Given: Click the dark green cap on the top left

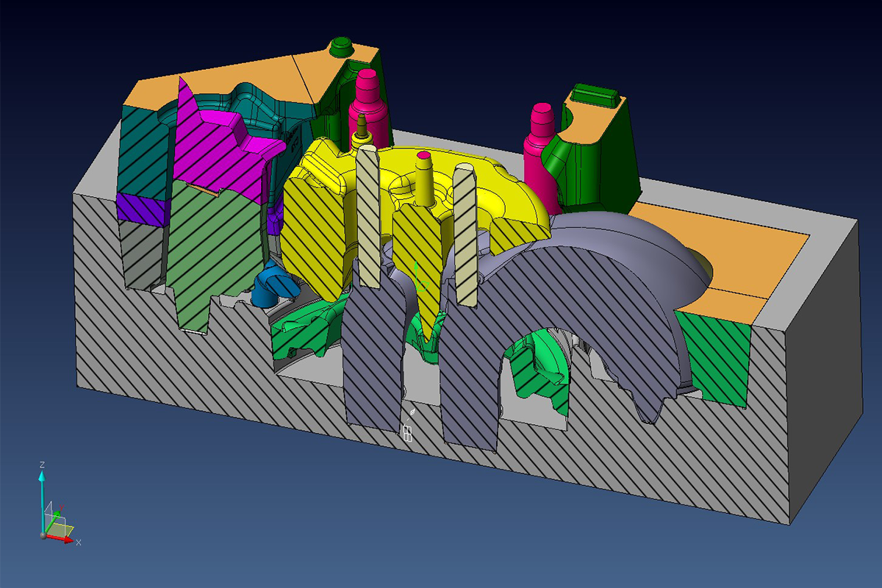Looking at the screenshot, I should [x=341, y=48].
